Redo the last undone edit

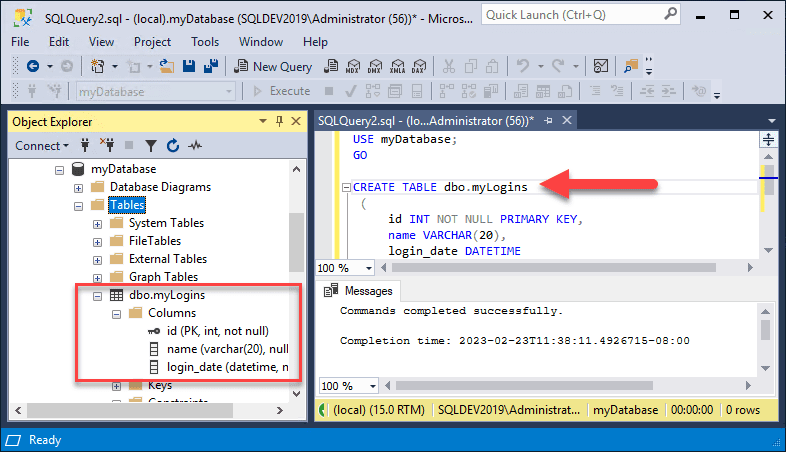tap(558, 66)
